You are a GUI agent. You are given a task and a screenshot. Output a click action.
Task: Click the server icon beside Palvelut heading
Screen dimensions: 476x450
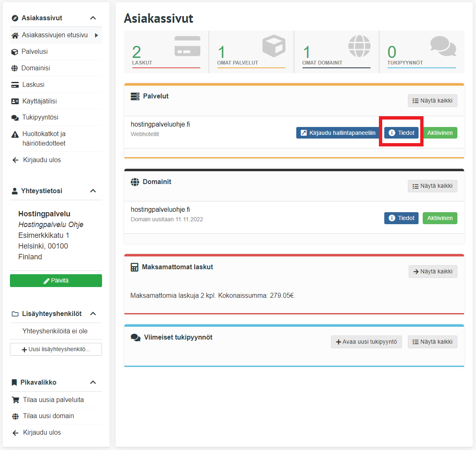tap(135, 96)
